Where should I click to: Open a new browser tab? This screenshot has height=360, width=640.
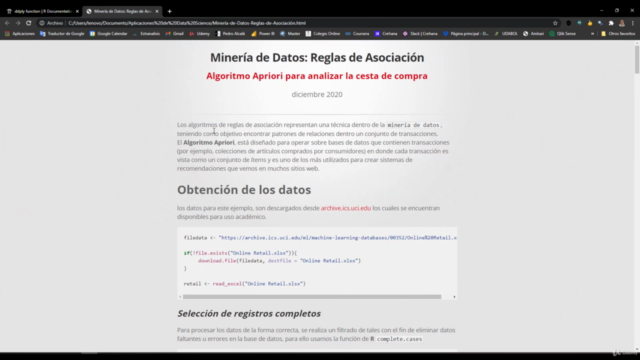(x=169, y=11)
